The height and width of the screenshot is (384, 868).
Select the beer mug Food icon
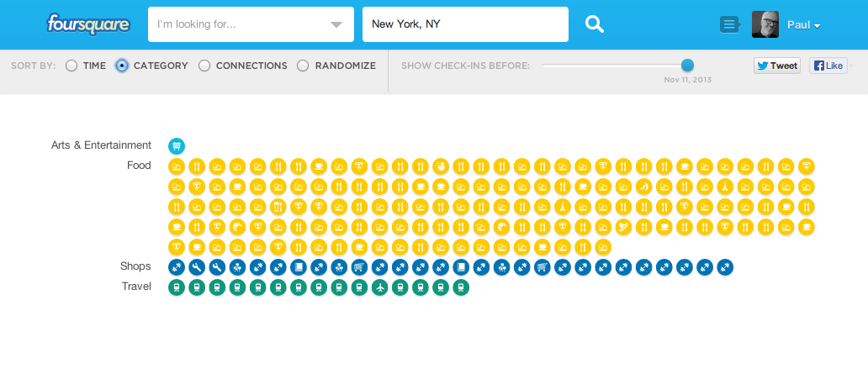[x=278, y=207]
